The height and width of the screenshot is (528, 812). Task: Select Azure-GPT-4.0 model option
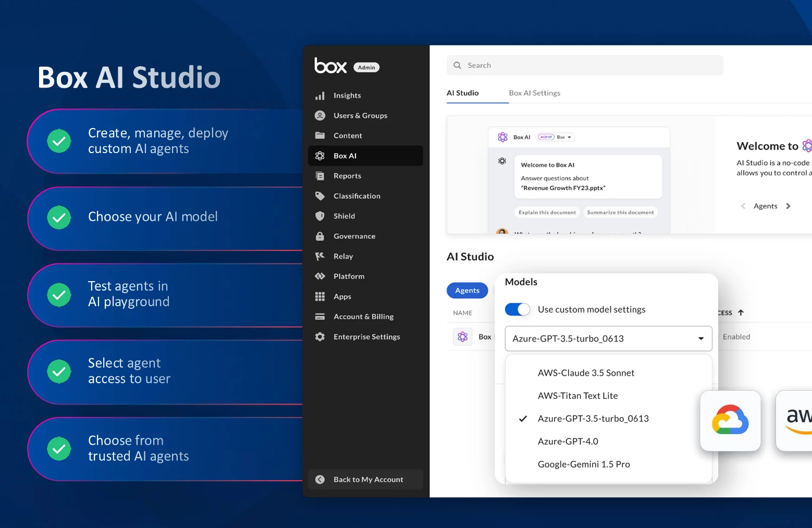(609, 442)
